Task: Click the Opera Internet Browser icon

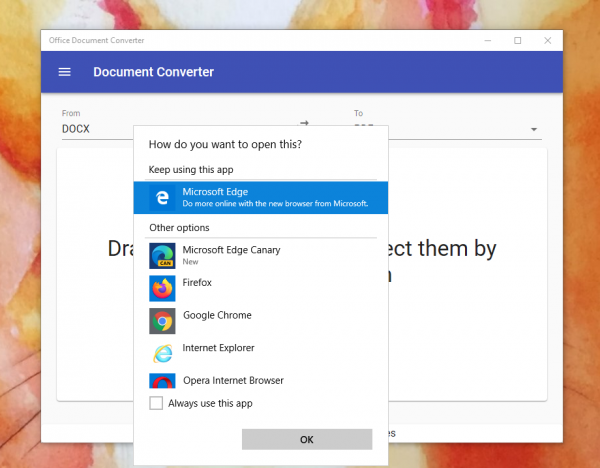Action: click(162, 381)
